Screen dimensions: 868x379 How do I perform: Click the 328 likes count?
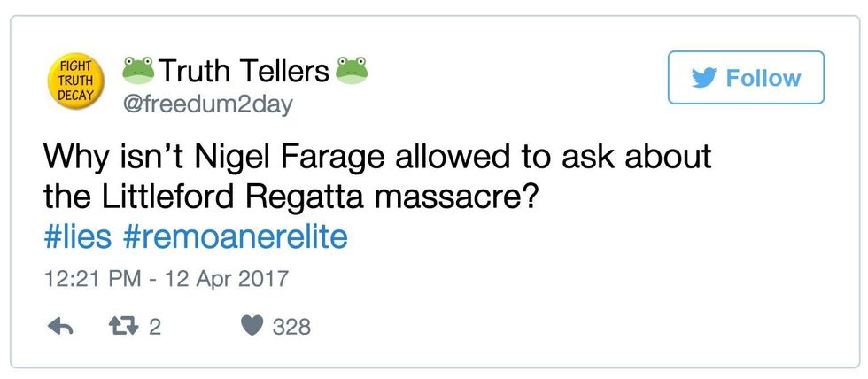coord(291,328)
